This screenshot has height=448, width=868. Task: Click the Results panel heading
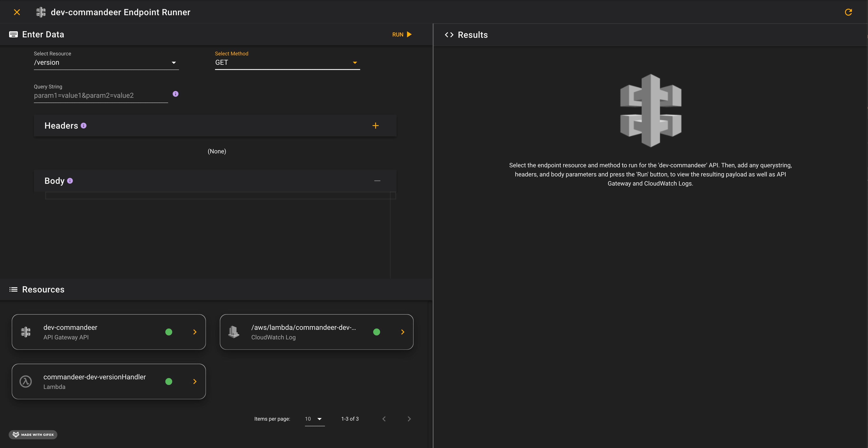click(473, 35)
